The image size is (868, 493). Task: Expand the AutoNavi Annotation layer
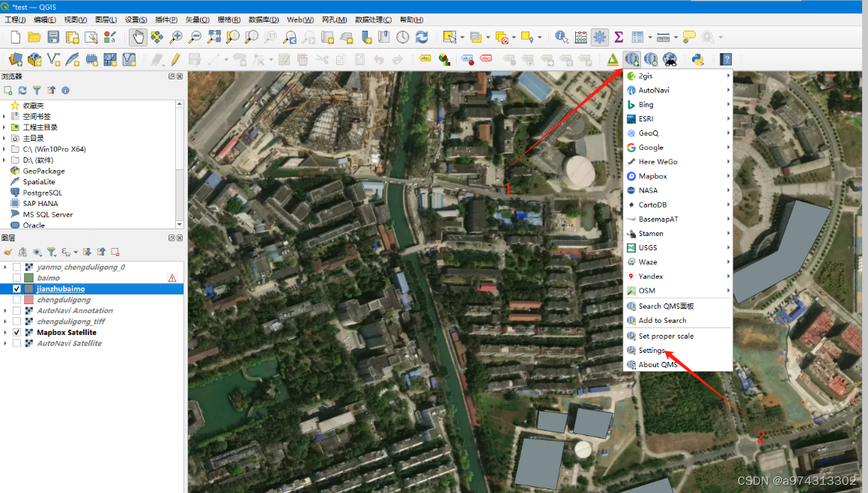click(x=5, y=310)
